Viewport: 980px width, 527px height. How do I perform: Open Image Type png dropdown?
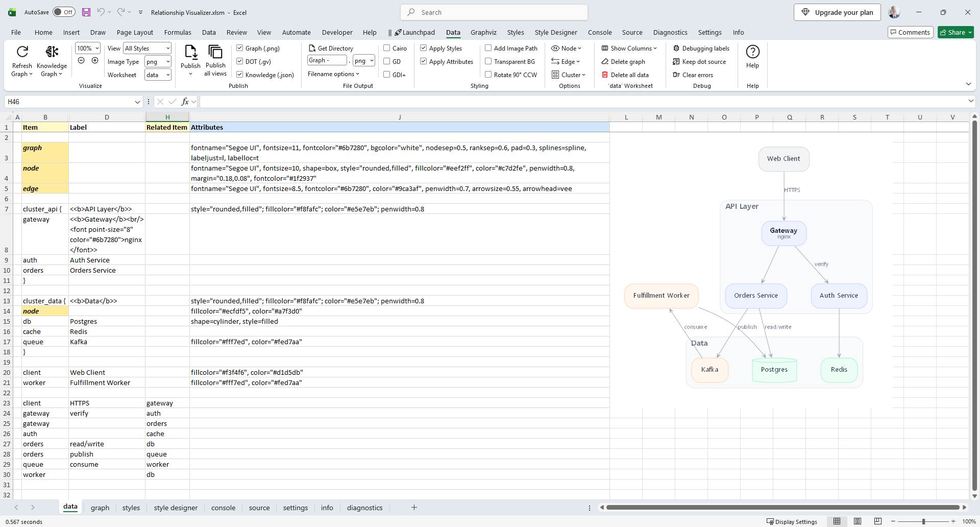[158, 61]
